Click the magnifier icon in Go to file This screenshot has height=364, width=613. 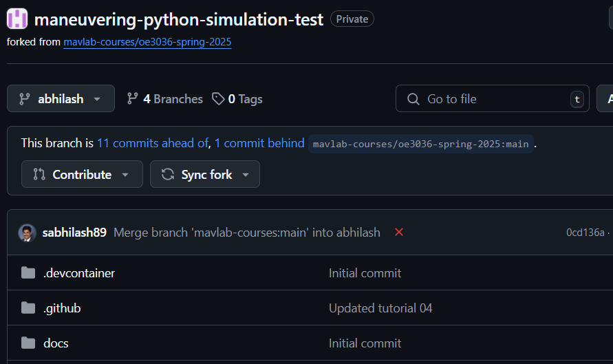413,99
